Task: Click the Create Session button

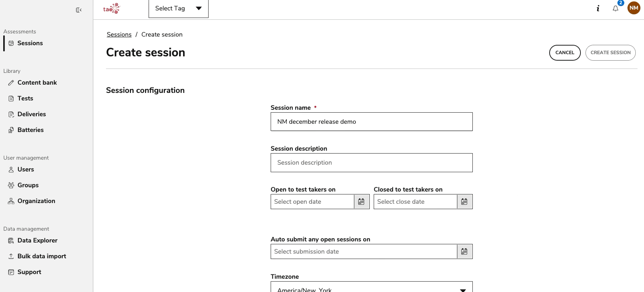Action: click(x=610, y=53)
